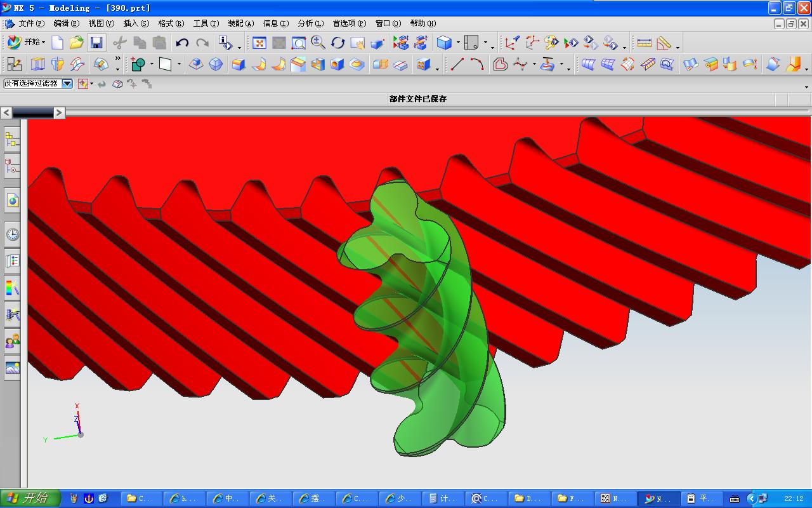Image resolution: width=812 pixels, height=508 pixels.
Task: Open the 编辑(E) menu
Action: click(x=66, y=23)
